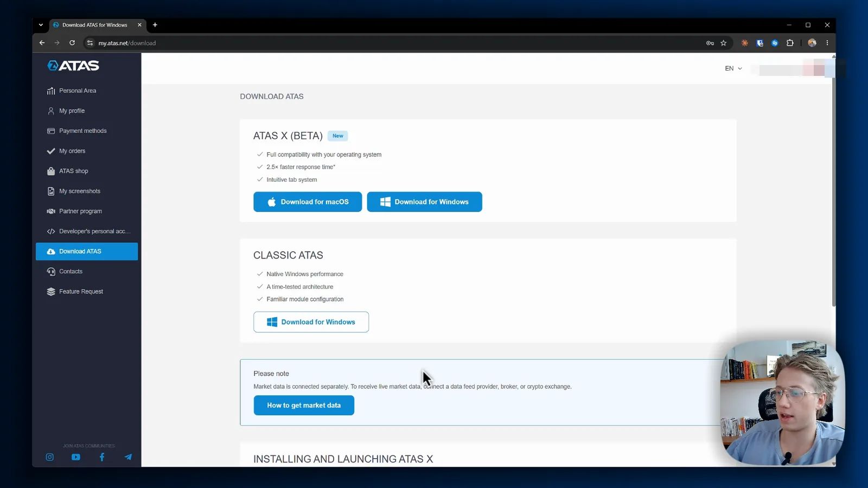Click ATAS X Download for Windows button
The image size is (868, 488).
point(424,202)
